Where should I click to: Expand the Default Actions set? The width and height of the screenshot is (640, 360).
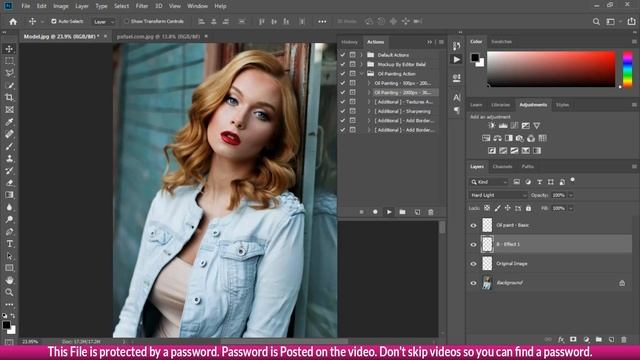point(361,55)
